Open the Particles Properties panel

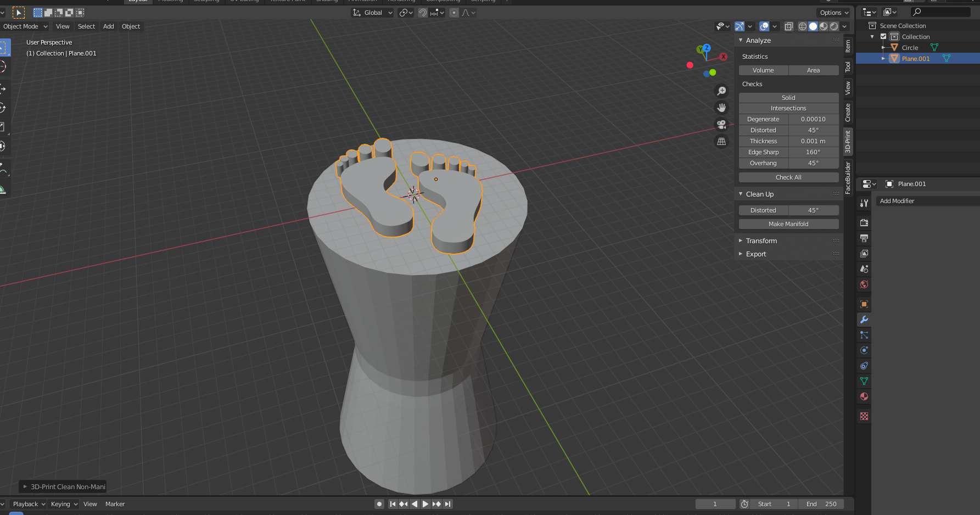click(864, 334)
